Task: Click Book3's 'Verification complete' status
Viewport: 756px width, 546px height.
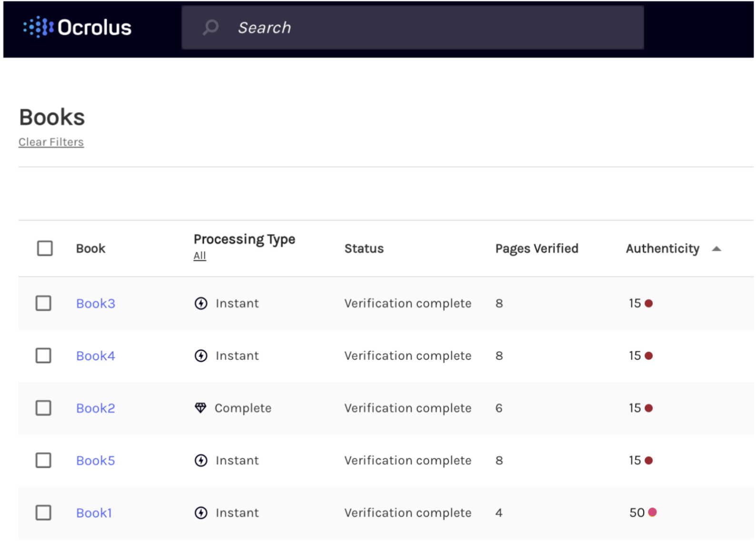Action: 408,303
